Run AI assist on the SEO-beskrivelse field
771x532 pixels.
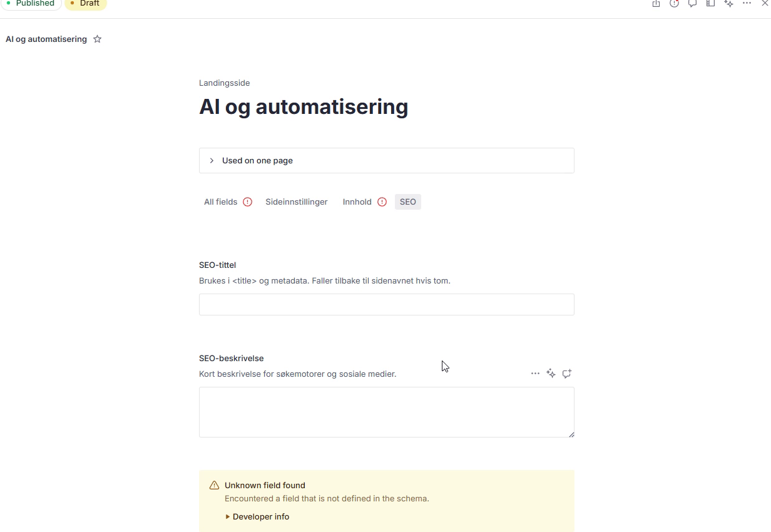point(551,374)
